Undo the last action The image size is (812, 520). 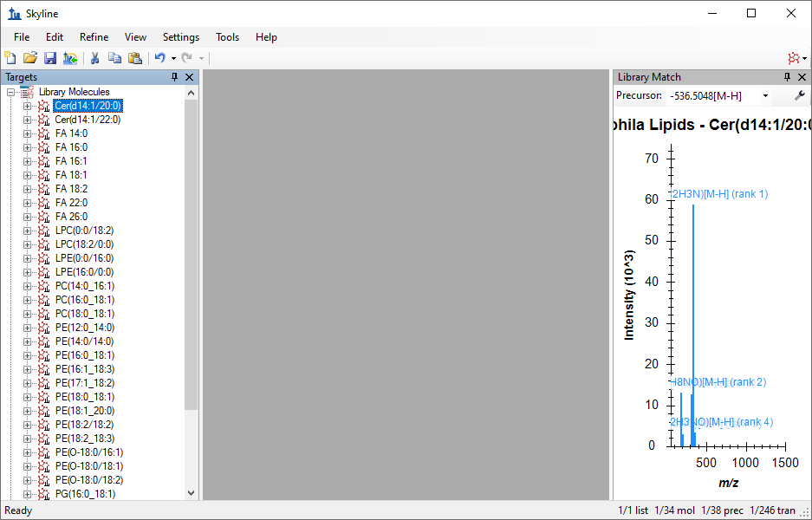click(160, 58)
